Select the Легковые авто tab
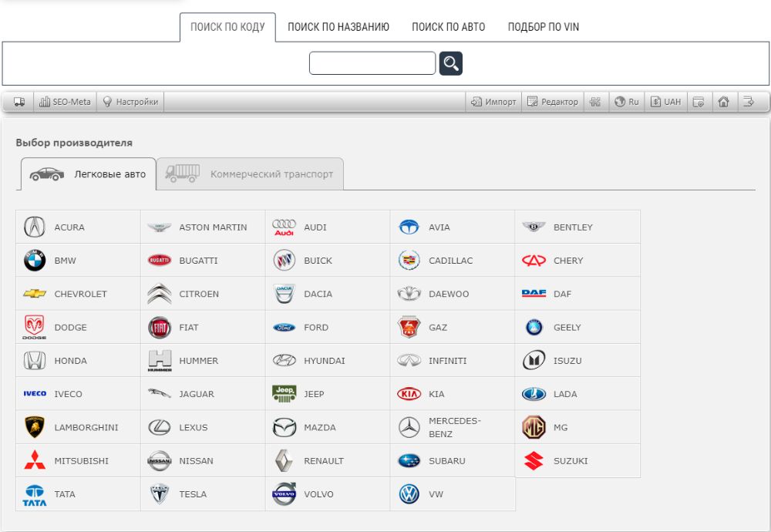 pyautogui.click(x=89, y=174)
